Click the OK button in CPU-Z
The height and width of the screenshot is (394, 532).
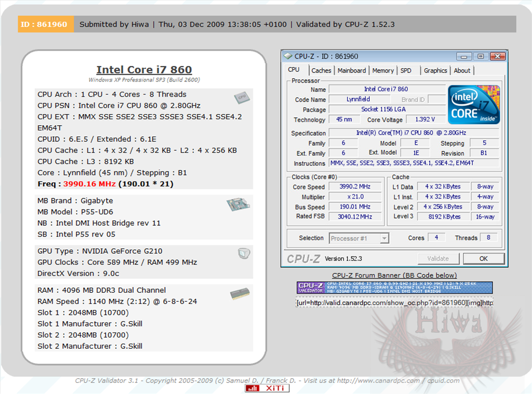pos(483,259)
